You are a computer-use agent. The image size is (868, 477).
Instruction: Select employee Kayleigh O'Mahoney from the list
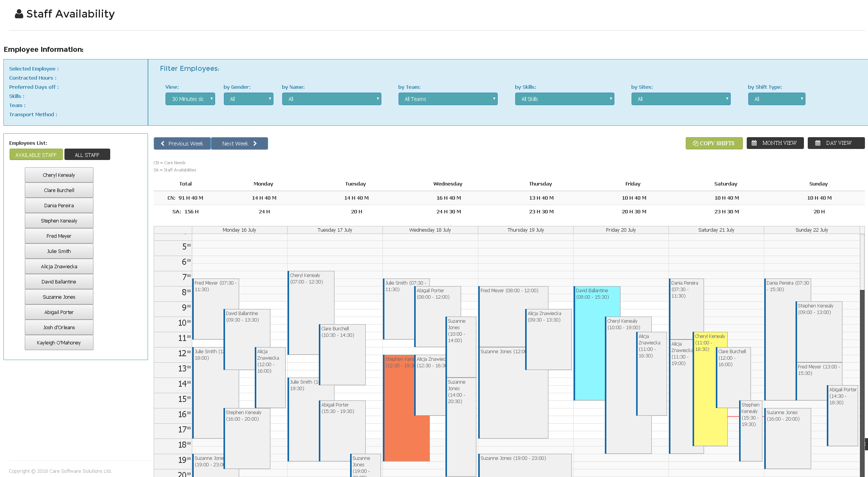59,343
